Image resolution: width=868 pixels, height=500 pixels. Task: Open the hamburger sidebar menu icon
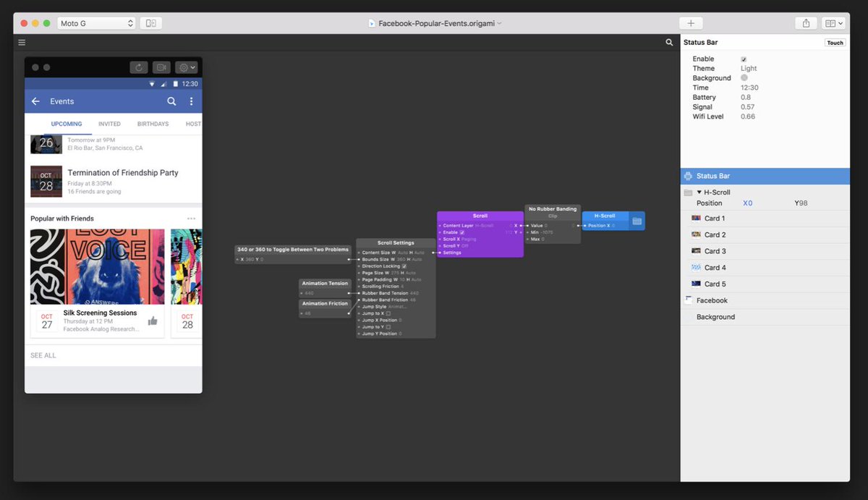click(22, 43)
